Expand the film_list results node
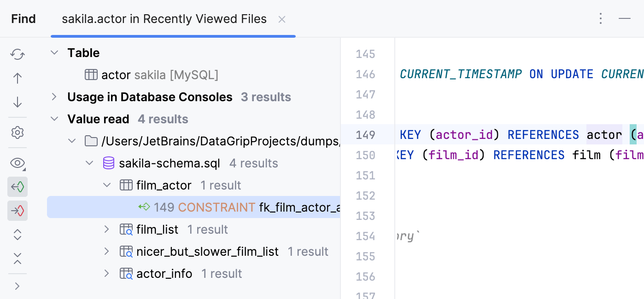 click(x=106, y=230)
